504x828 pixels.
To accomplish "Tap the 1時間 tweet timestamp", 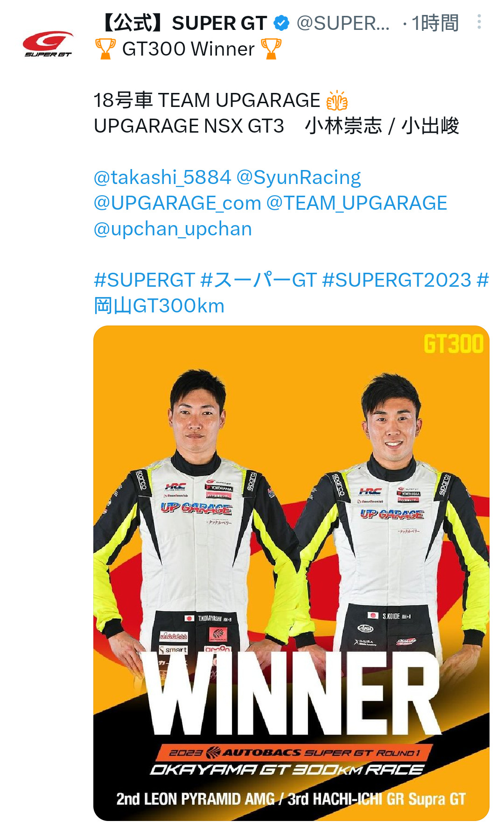I will (x=435, y=23).
